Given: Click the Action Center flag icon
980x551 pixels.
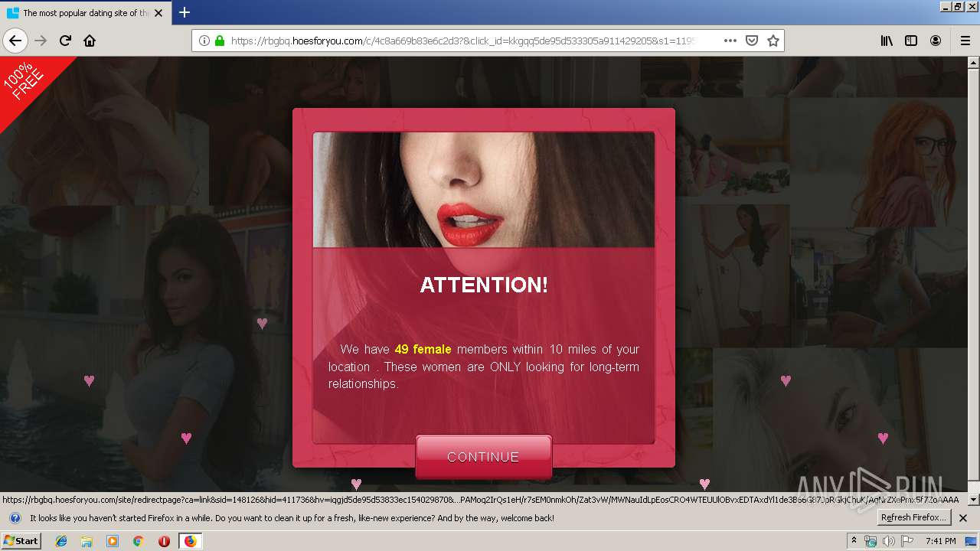Looking at the screenshot, I should pos(906,541).
